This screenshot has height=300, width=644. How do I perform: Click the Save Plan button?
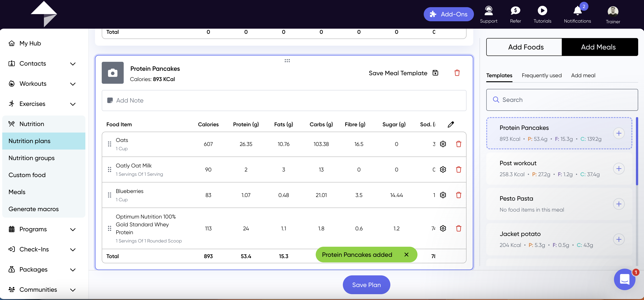(366, 285)
